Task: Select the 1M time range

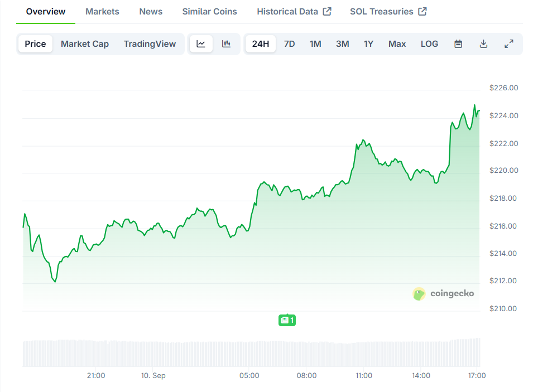Action: coord(315,44)
